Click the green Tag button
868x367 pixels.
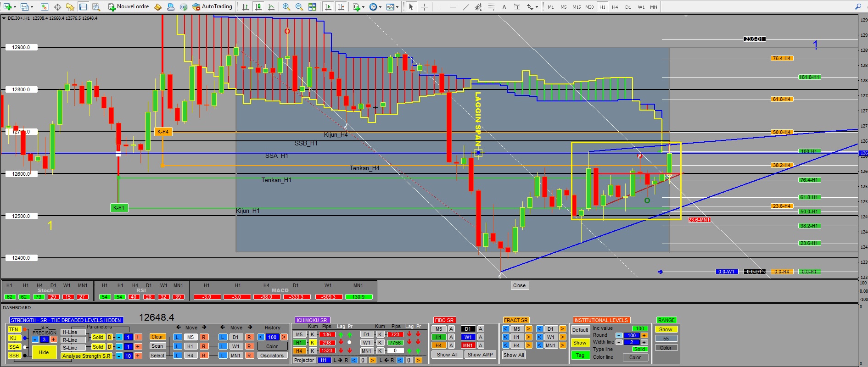pos(580,355)
